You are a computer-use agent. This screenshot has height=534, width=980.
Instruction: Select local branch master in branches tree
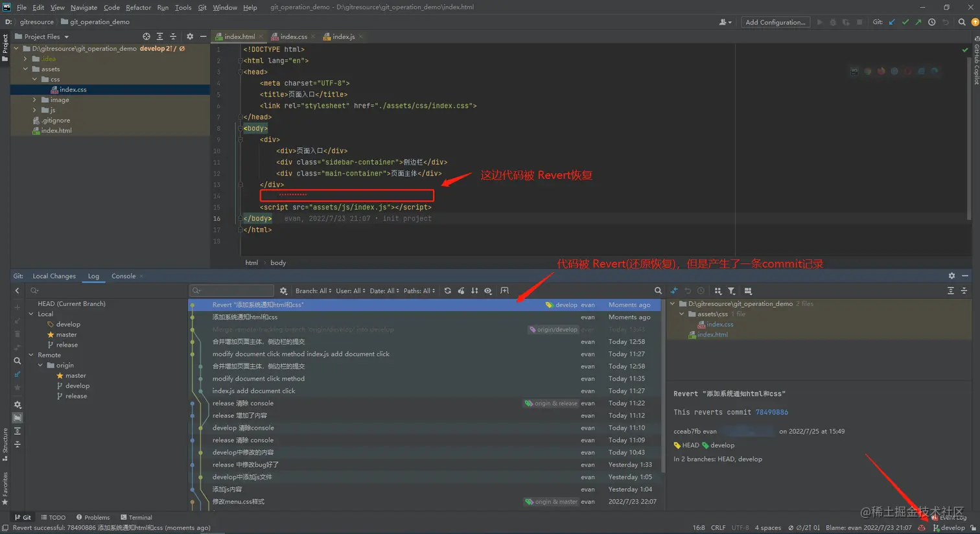pyautogui.click(x=66, y=335)
